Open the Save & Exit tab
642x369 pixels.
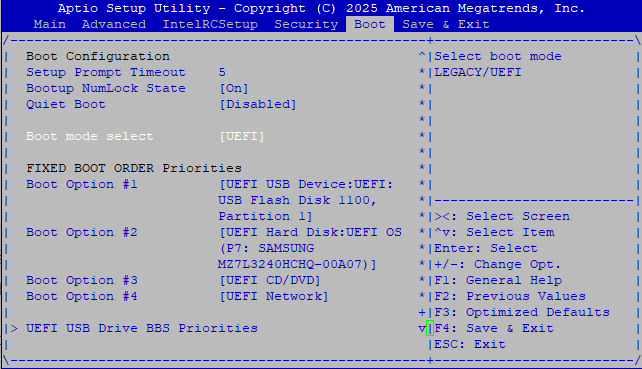445,24
